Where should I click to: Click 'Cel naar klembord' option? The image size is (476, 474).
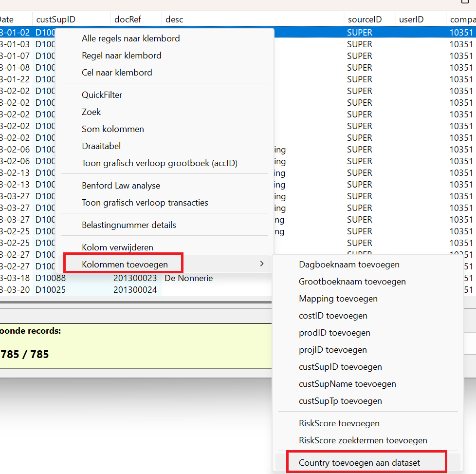click(x=117, y=73)
